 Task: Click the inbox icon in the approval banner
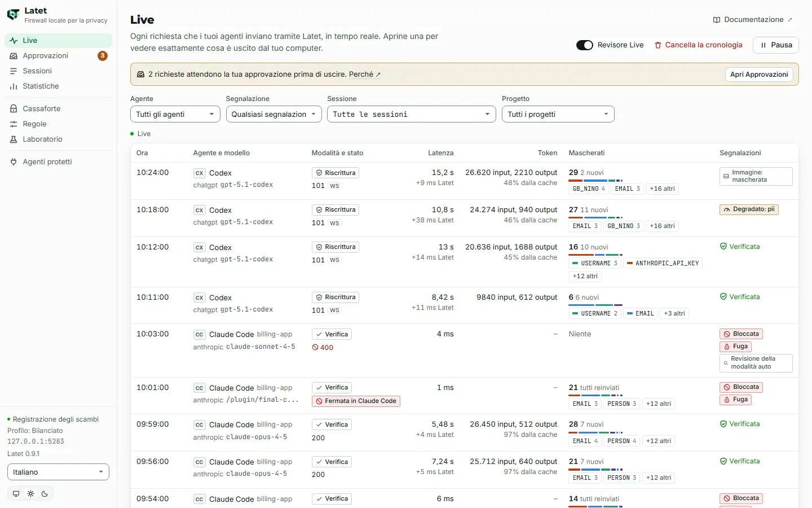pos(140,75)
